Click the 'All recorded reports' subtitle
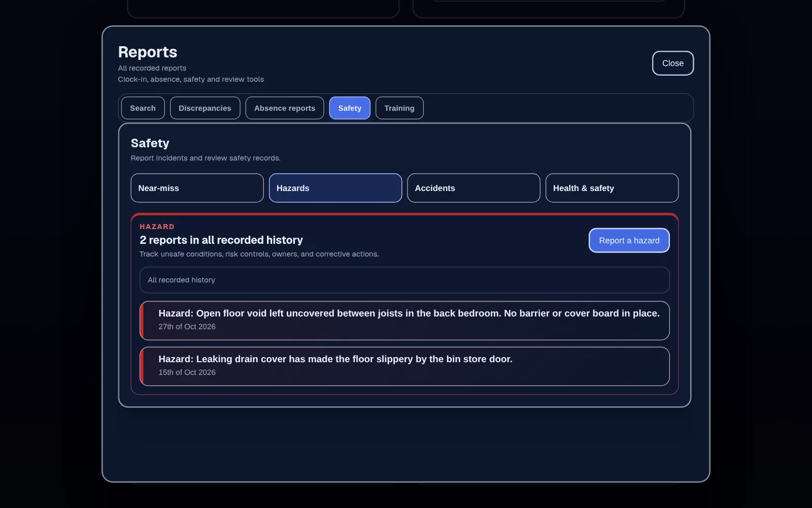 (x=152, y=68)
